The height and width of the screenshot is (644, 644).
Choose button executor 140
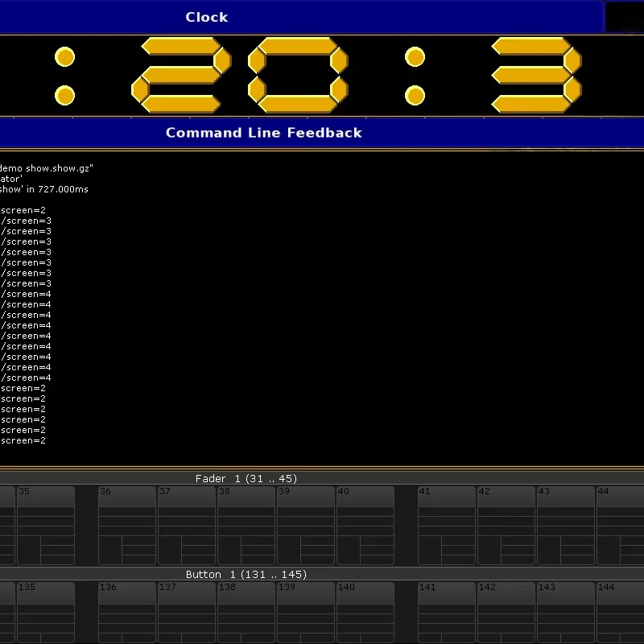point(365,613)
